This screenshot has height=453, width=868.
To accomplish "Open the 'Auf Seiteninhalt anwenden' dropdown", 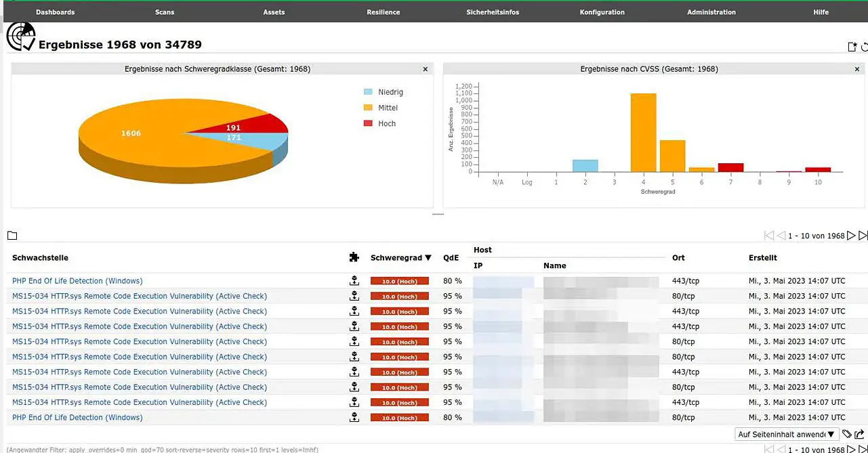I will coord(786,434).
